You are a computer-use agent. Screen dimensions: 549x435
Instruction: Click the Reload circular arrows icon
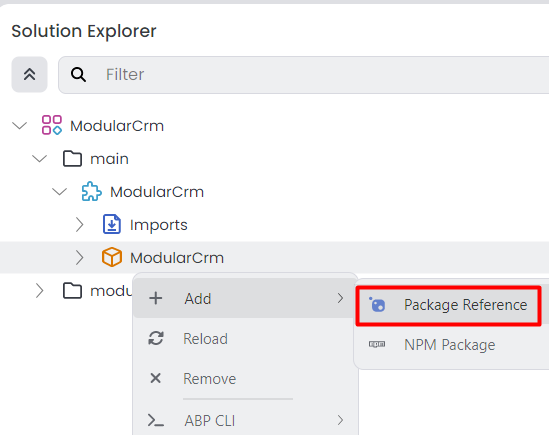(156, 338)
